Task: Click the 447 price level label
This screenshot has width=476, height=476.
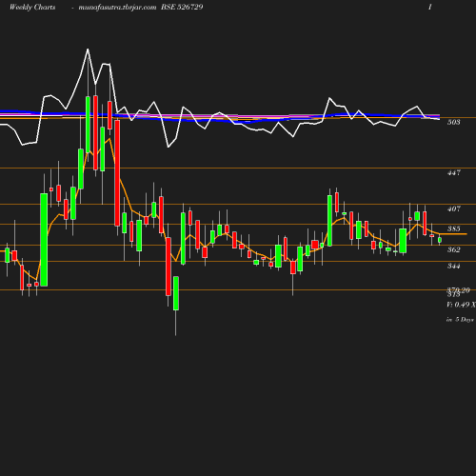Action: [454, 173]
